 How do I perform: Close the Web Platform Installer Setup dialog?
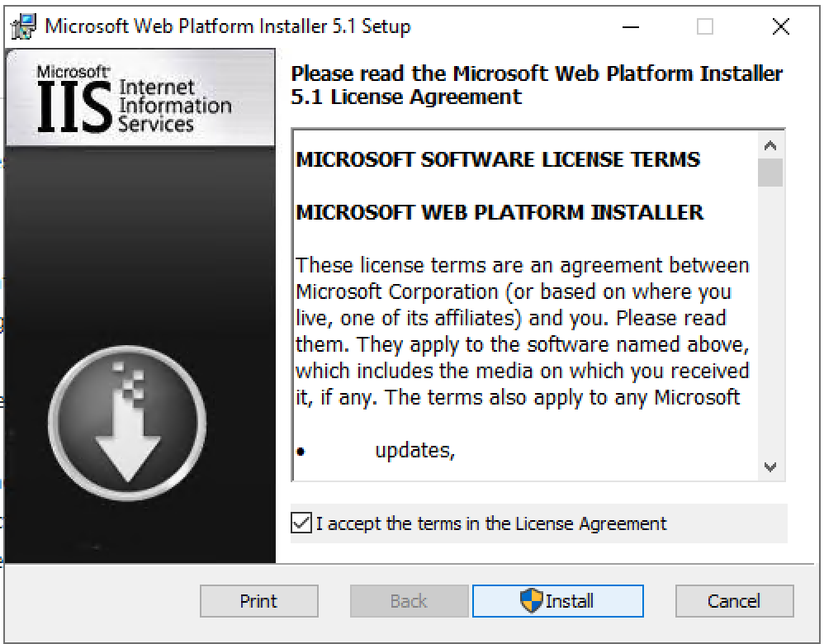[780, 26]
